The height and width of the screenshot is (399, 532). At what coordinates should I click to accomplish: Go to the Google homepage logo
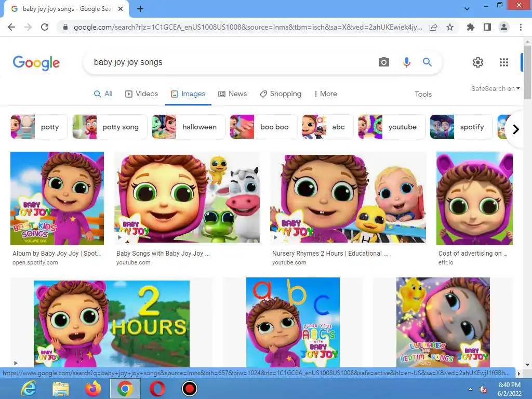(36, 63)
